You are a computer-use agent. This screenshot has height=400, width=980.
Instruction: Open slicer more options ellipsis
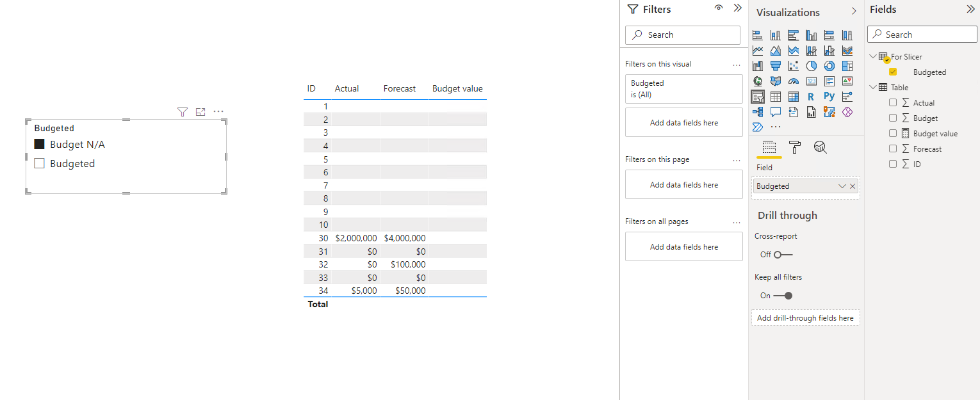(x=218, y=112)
